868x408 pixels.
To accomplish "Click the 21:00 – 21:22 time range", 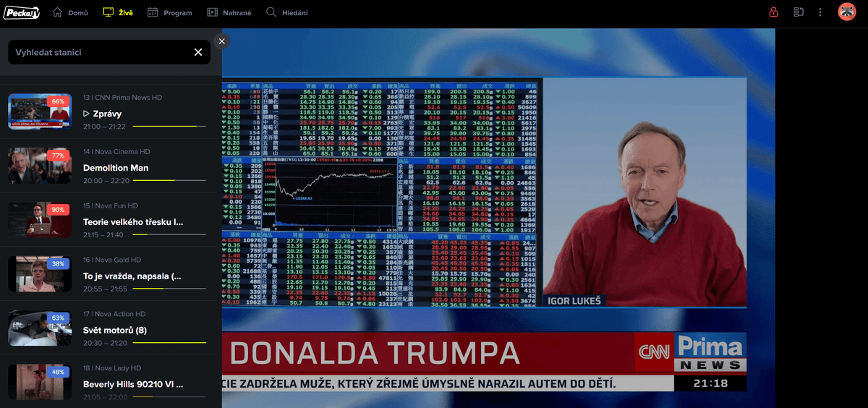I will (x=104, y=127).
